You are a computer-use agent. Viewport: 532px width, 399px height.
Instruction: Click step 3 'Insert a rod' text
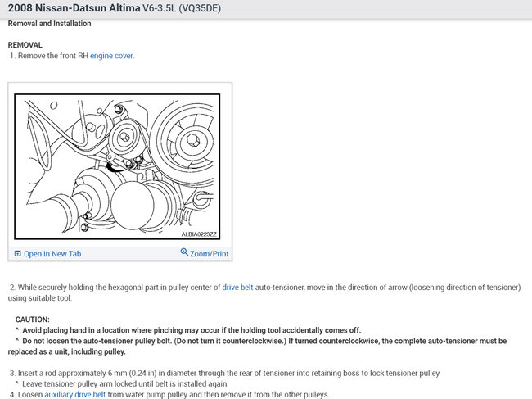point(224,374)
